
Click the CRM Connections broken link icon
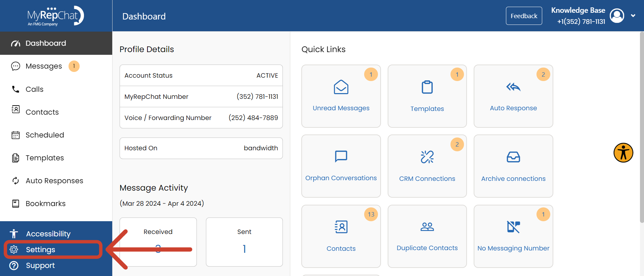(427, 157)
